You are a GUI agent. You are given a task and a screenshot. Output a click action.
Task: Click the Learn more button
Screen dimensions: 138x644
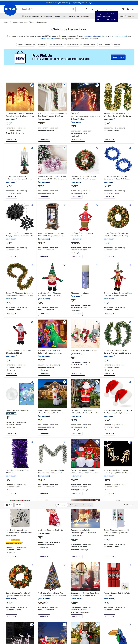(x=118, y=57)
